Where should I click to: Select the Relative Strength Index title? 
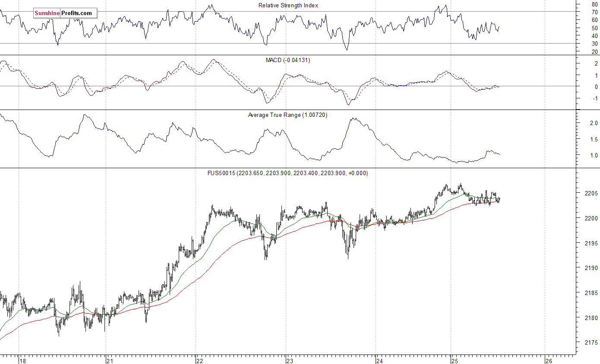(288, 5)
